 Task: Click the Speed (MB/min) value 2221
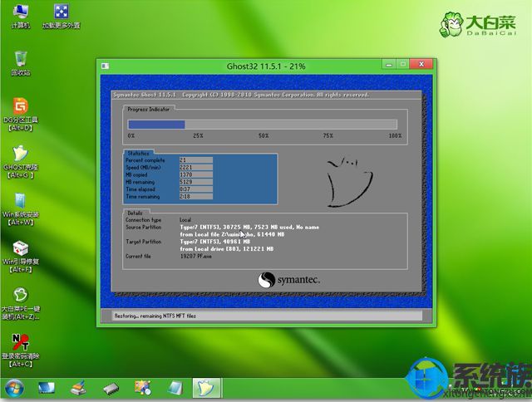point(196,168)
